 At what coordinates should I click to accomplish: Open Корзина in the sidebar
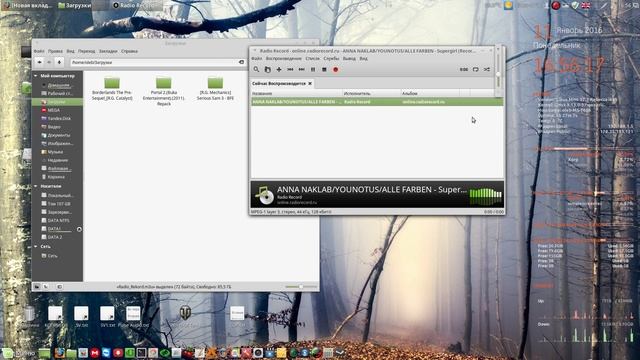pyautogui.click(x=57, y=177)
